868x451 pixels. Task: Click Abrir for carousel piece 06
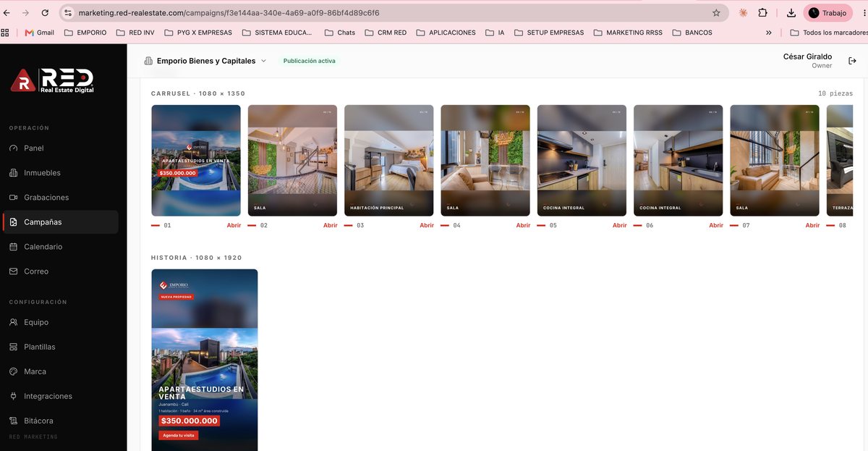pyautogui.click(x=716, y=225)
